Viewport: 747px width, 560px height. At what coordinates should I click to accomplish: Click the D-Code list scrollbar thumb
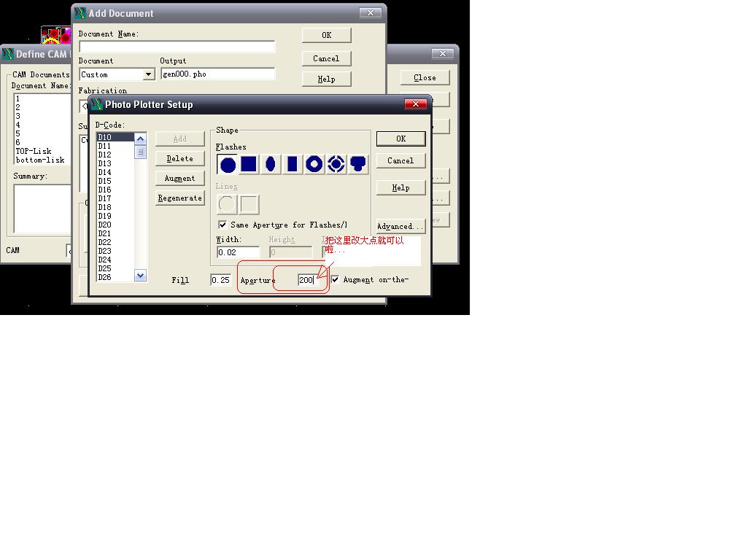[140, 152]
